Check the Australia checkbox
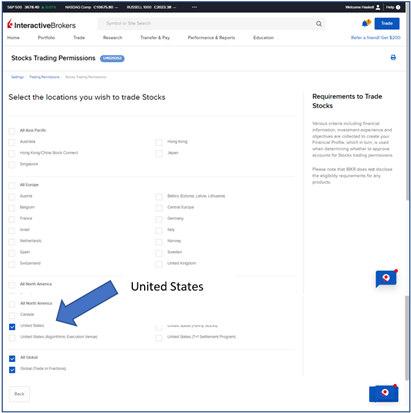Image resolution: width=411 pixels, height=413 pixels. [x=12, y=142]
